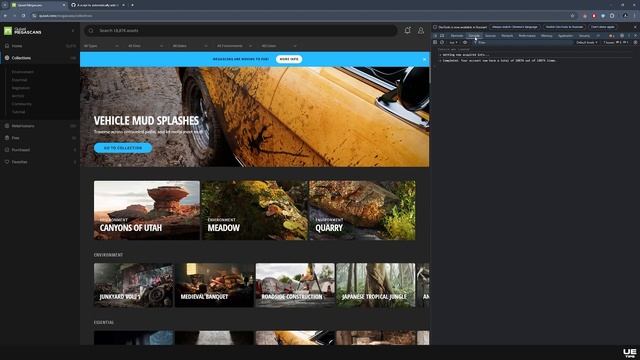640x360 pixels.
Task: Open the Japanese Tropical Jungle collection
Action: [x=376, y=285]
